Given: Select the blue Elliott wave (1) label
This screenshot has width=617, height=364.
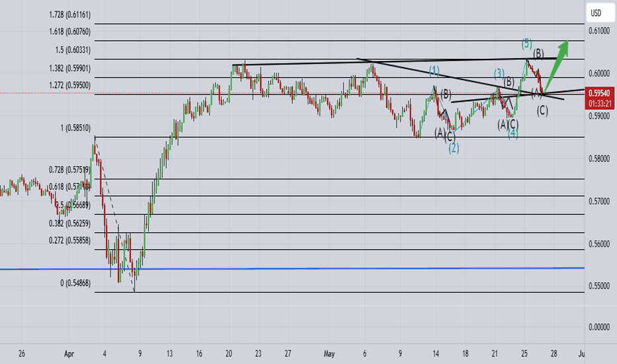Looking at the screenshot, I should pyautogui.click(x=434, y=71).
